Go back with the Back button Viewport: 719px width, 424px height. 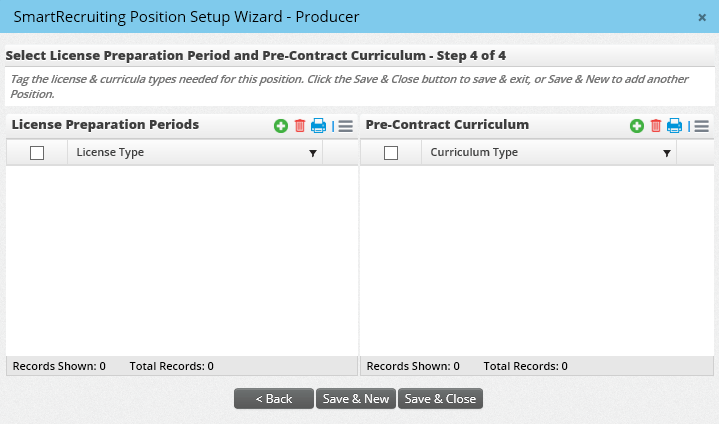[273, 399]
